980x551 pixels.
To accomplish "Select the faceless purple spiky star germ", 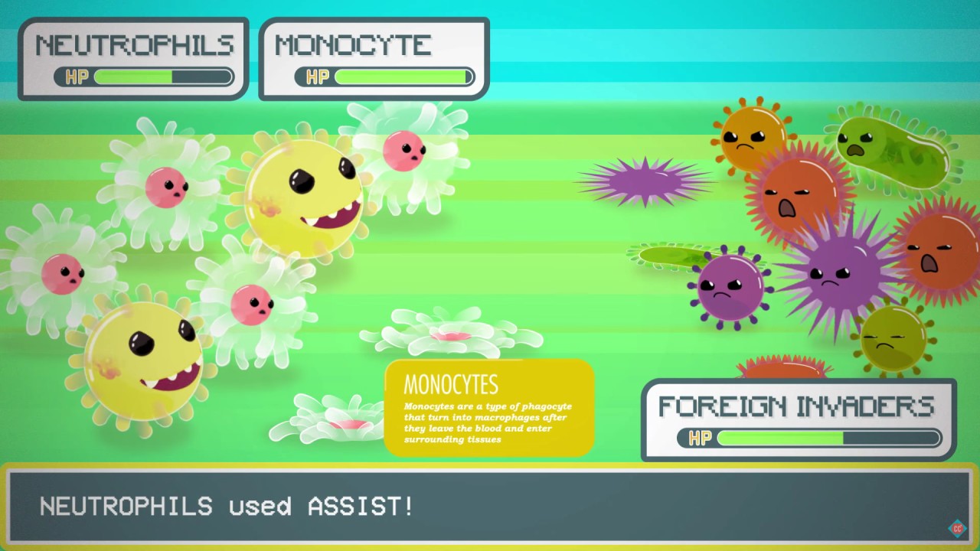I will pyautogui.click(x=645, y=182).
